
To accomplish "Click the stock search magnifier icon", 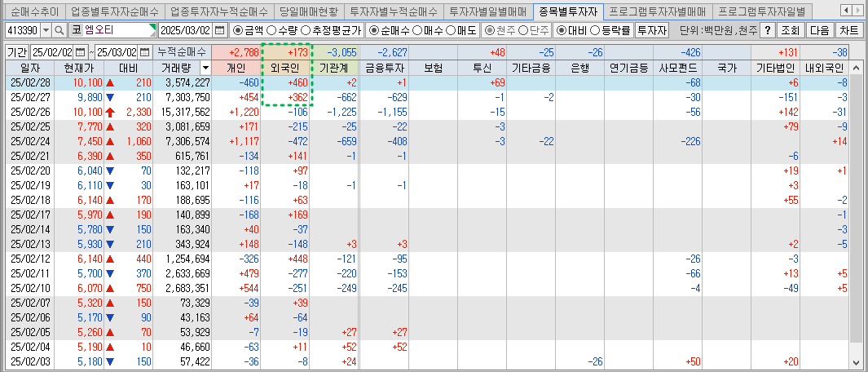I will coord(59,30).
